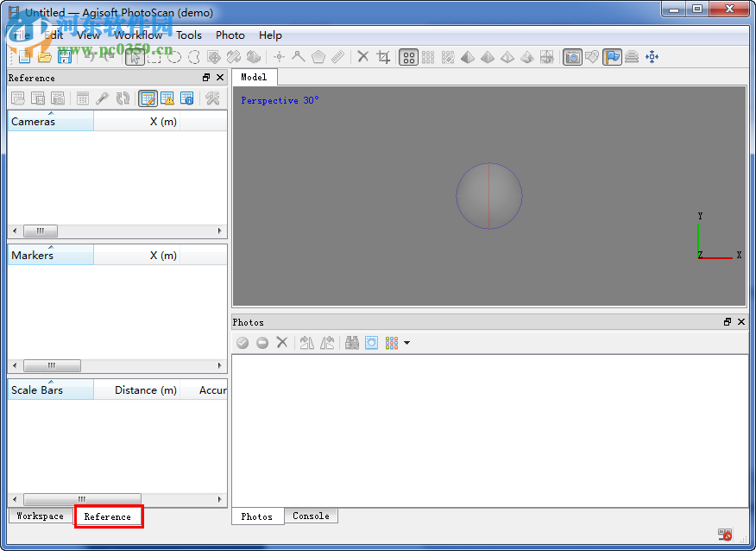756x551 pixels.
Task: Activate the navigation arrow tool
Action: 135,56
